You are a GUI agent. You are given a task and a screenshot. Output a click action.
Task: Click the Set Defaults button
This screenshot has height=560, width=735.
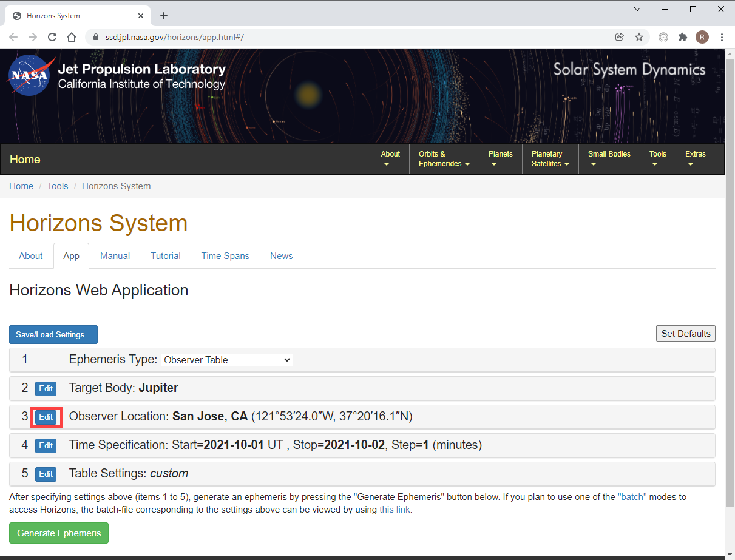(686, 334)
